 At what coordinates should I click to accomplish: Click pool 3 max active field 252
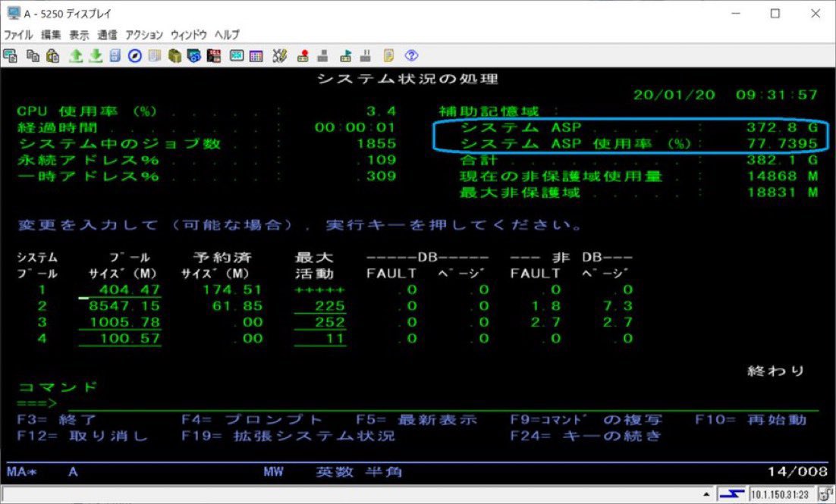(320, 322)
